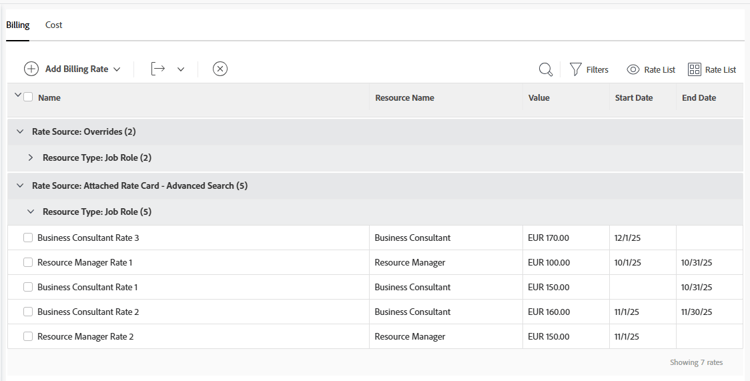750x381 pixels.
Task: Click the Name column header
Action: [x=49, y=98]
